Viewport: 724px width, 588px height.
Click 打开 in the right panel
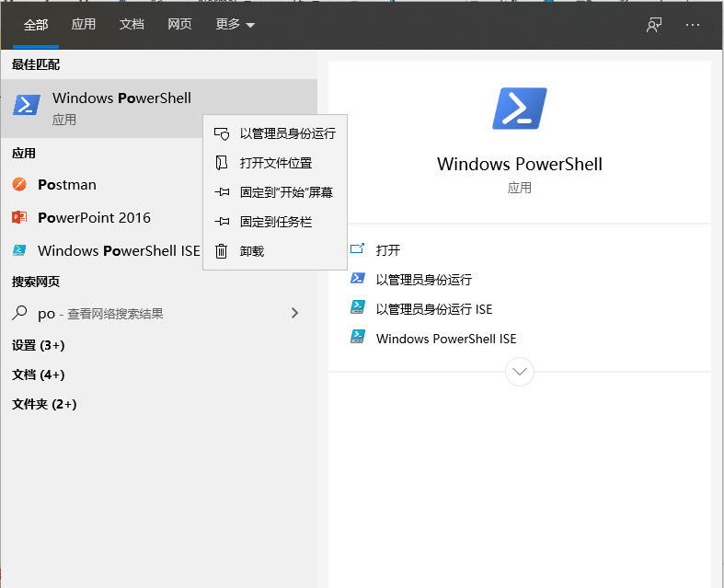tap(388, 250)
